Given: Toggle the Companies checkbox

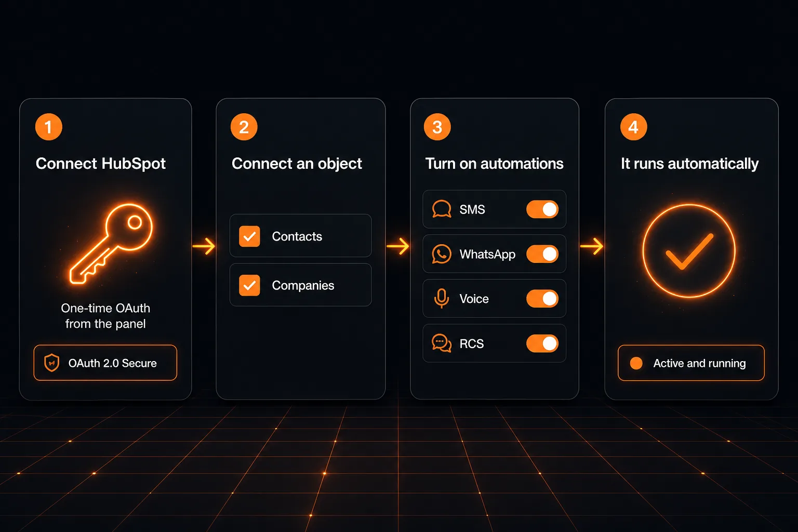Looking at the screenshot, I should pyautogui.click(x=249, y=285).
